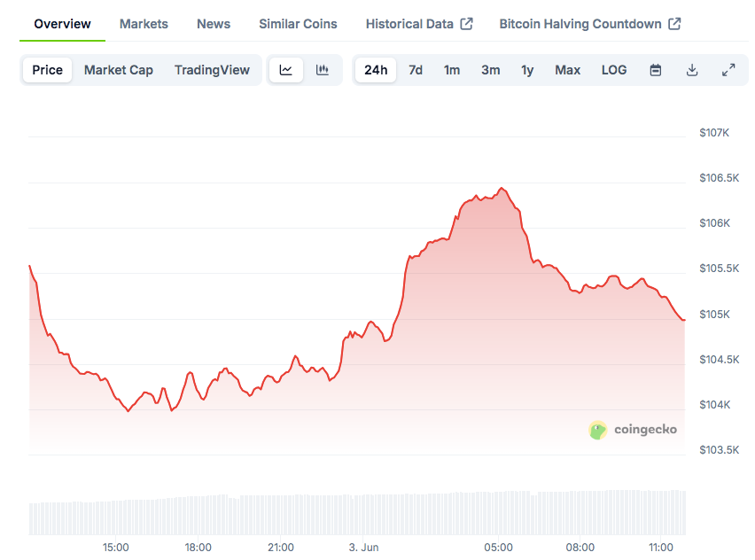Open the Overview tab
Viewport: 755px width, 560px height.
click(62, 24)
